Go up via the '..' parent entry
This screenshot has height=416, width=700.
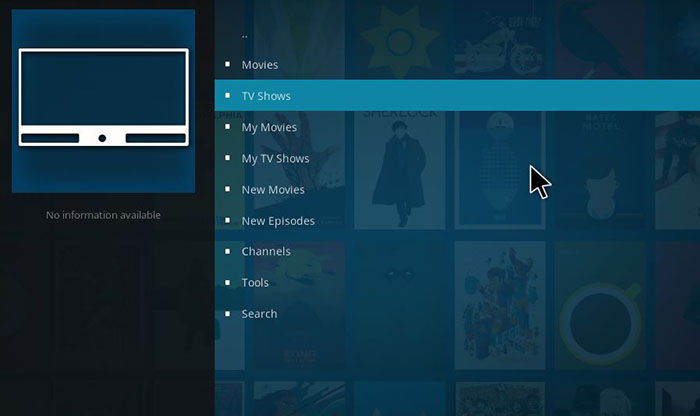click(457, 35)
